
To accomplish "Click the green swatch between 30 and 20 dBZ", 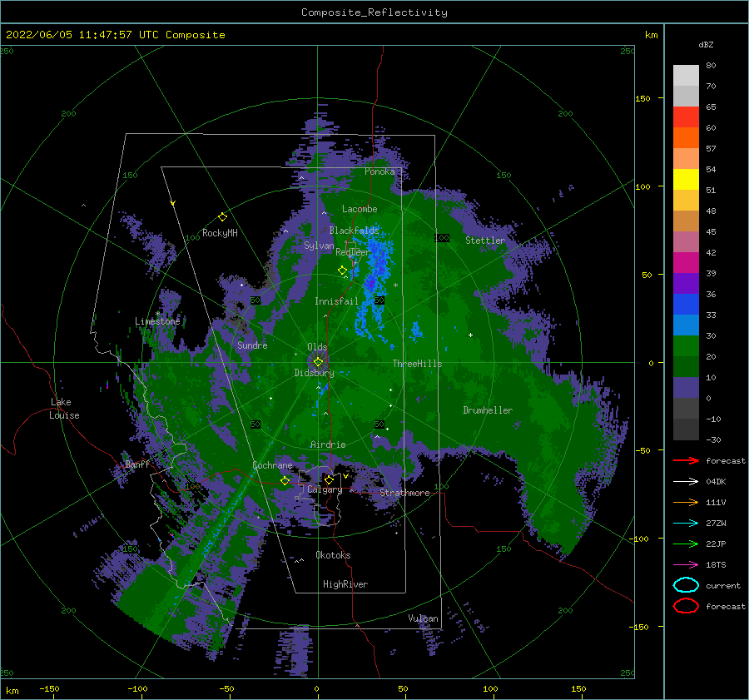I will pyautogui.click(x=686, y=346).
